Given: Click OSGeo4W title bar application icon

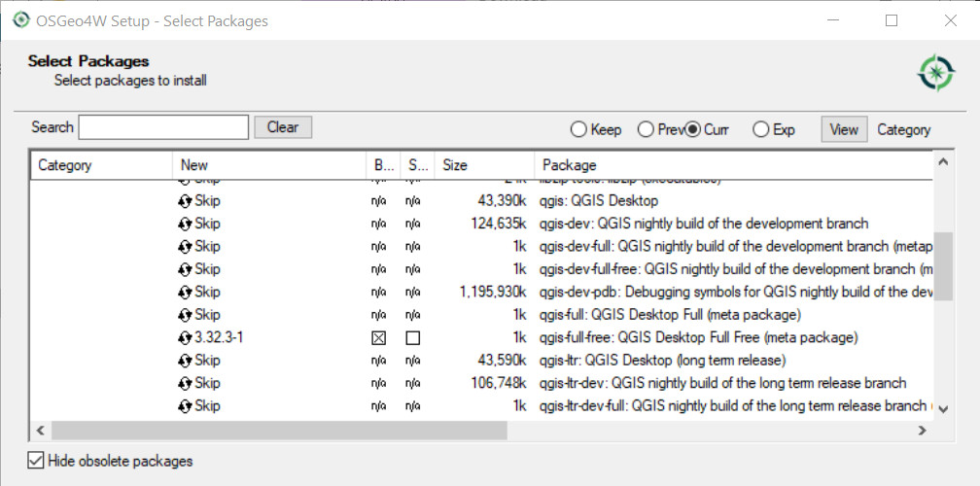Looking at the screenshot, I should coord(21,20).
